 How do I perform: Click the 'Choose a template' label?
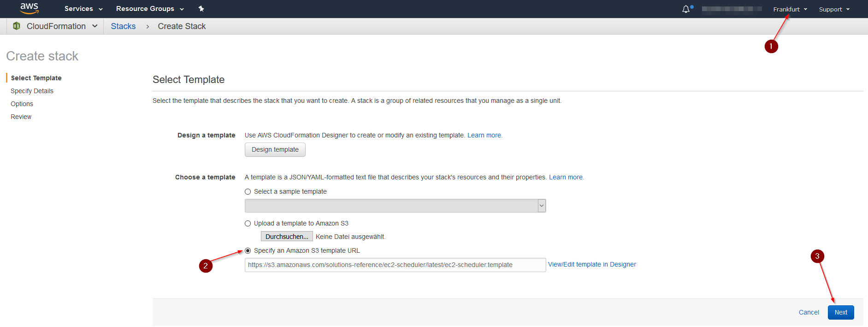click(x=205, y=177)
